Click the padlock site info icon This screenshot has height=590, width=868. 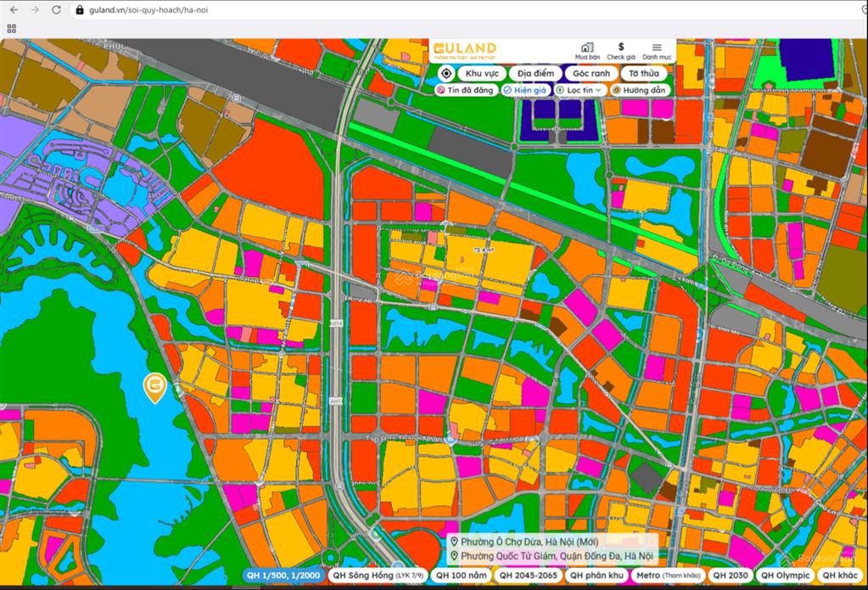80,10
